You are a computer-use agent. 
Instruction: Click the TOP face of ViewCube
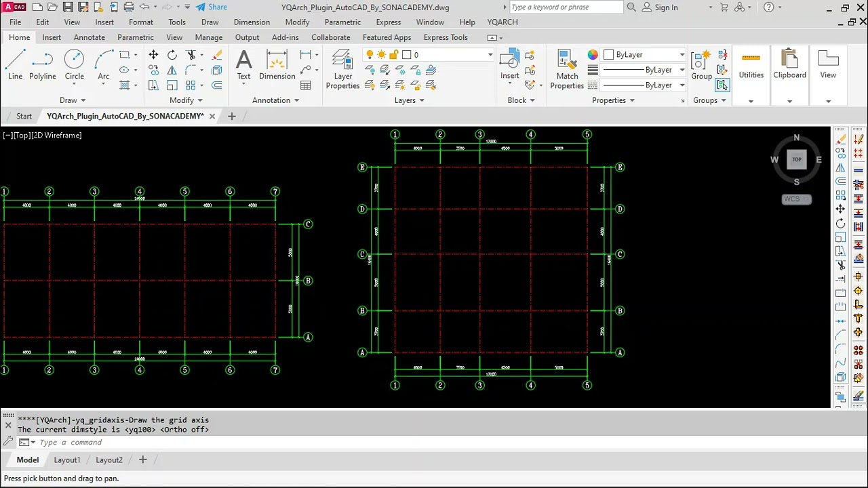pos(797,160)
